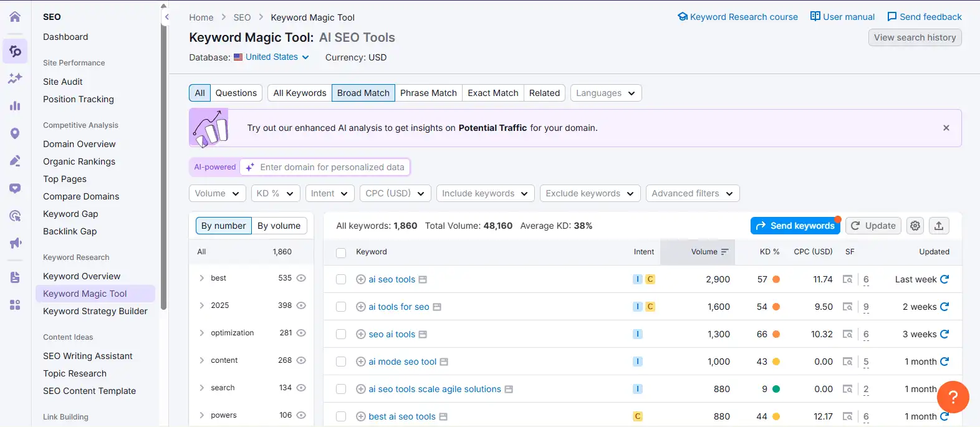Add 'best ai seo tools' via plus icon
This screenshot has height=427, width=980.
point(360,416)
